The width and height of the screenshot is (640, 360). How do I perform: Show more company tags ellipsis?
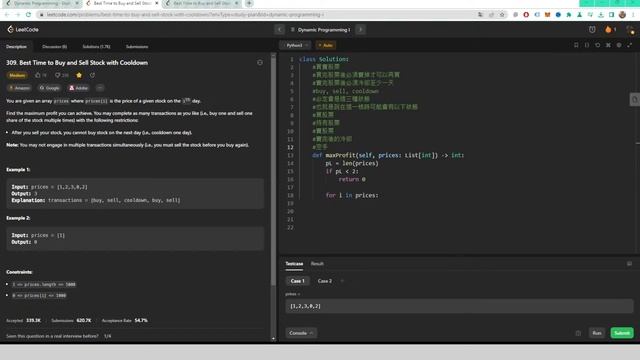point(100,88)
